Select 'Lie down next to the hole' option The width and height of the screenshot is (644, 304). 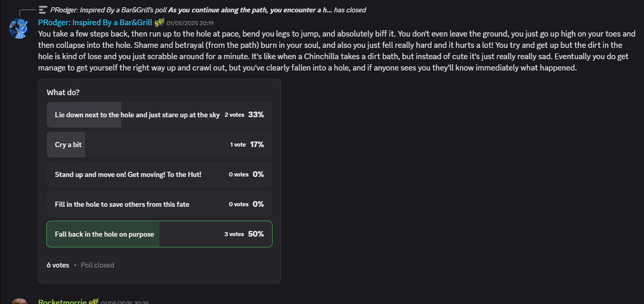[x=159, y=115]
